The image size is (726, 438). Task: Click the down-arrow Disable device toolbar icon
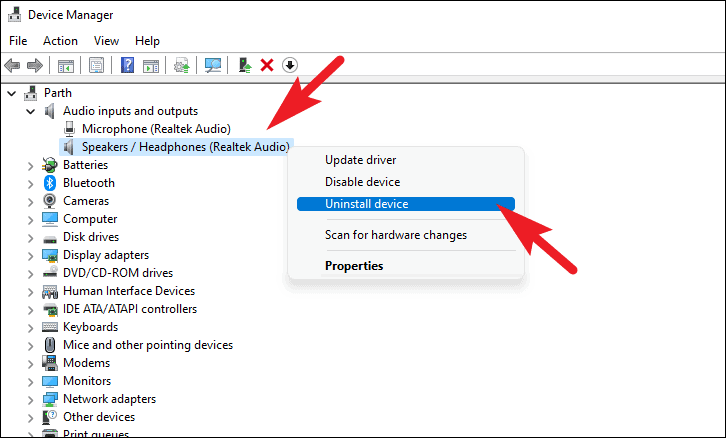(290, 65)
